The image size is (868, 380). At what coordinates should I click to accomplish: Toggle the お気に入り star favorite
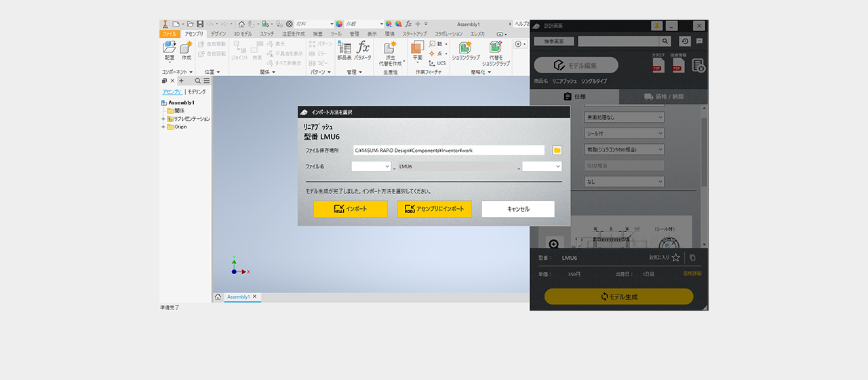pos(675,258)
